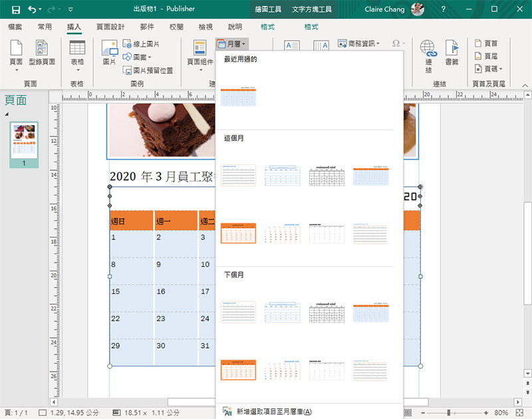The image size is (532, 419).
Task: Click the object size 18.51 x 1.11 readout
Action: [146, 413]
